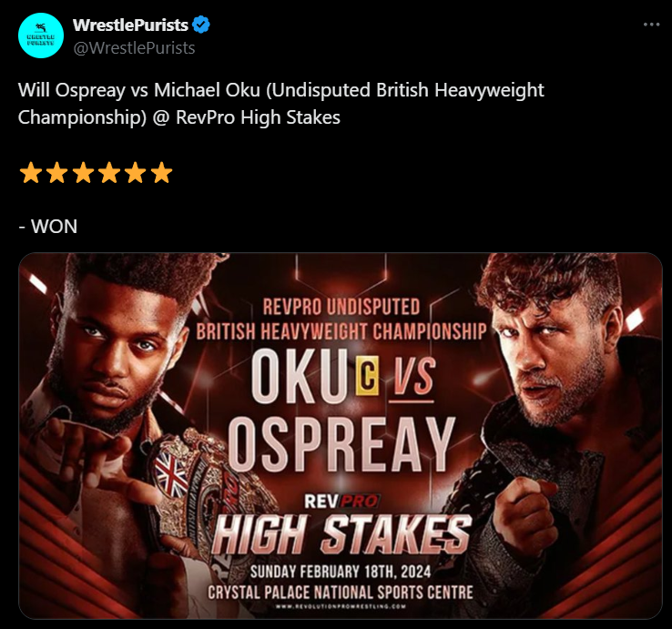Click the 'VS' graphic in the poster
The height and width of the screenshot is (629, 672).
click(x=412, y=378)
